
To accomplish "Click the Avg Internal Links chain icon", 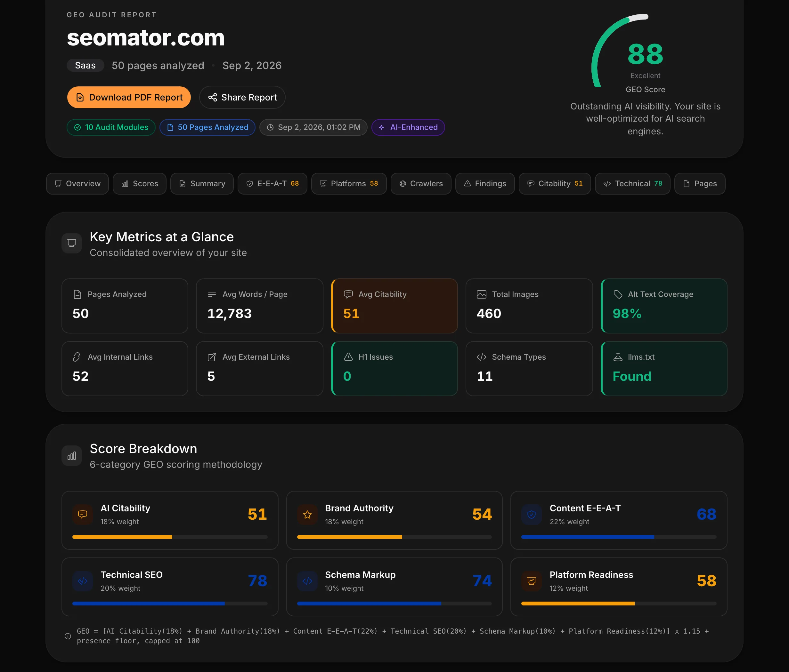I will [77, 357].
